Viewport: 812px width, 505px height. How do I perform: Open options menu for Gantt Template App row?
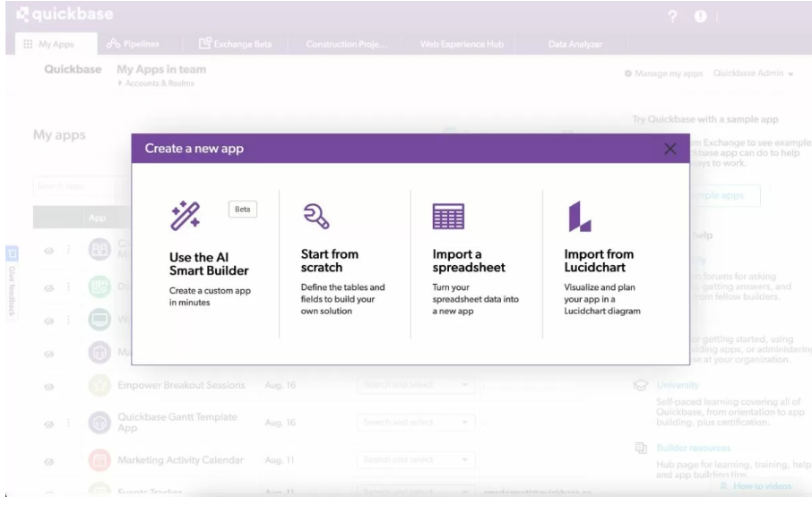point(68,424)
